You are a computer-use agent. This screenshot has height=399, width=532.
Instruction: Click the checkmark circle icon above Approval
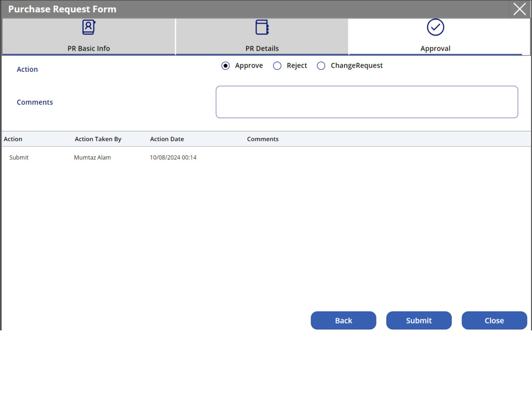tap(435, 27)
